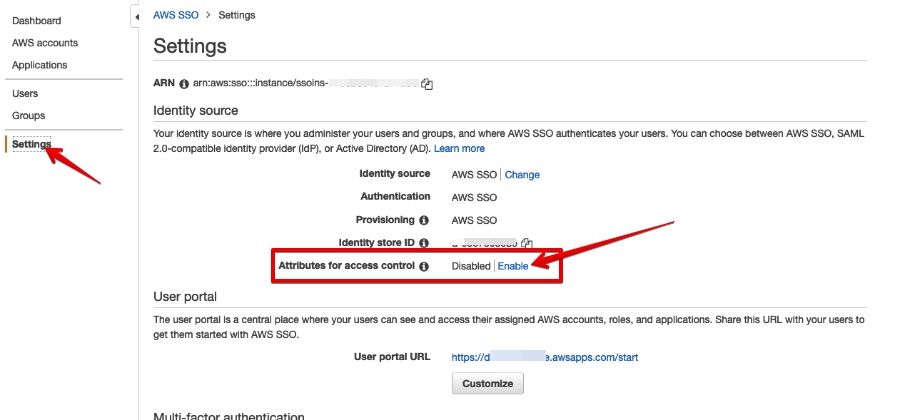Collapse the sidebar with the left arrow
900x420 pixels.
136,17
